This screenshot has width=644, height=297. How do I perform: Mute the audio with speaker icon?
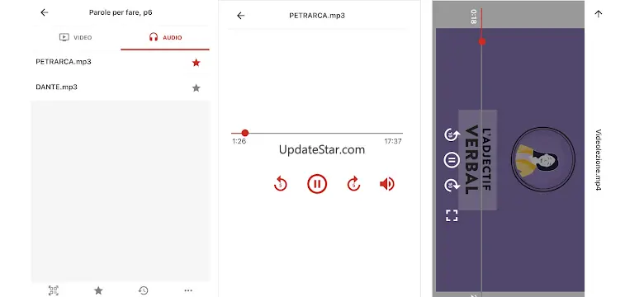click(387, 184)
